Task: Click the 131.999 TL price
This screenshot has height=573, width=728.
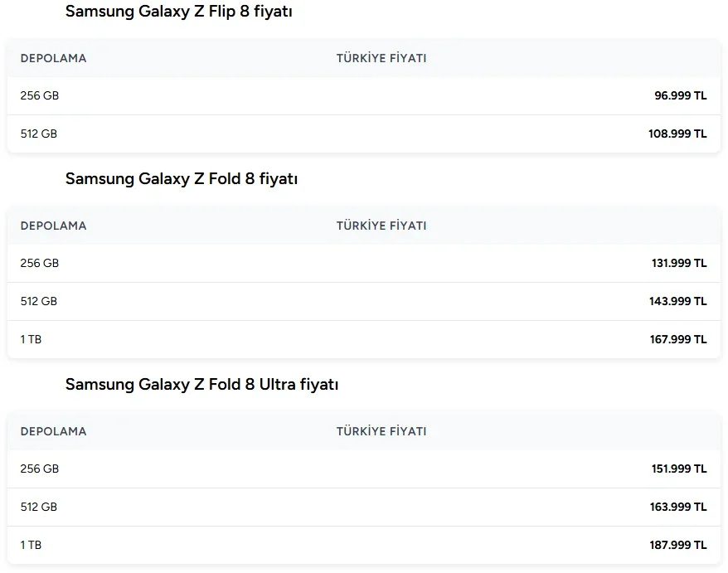Action: tap(679, 264)
